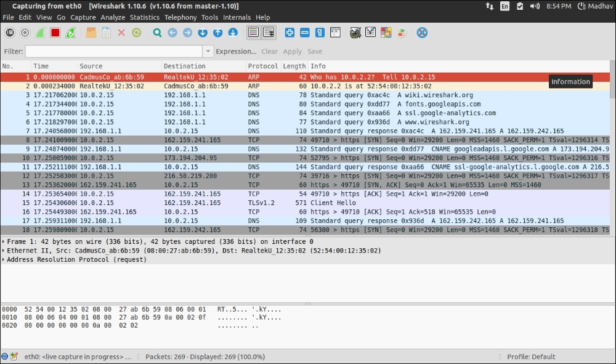Select packet 6 query www.wireshark.org

coord(306,122)
